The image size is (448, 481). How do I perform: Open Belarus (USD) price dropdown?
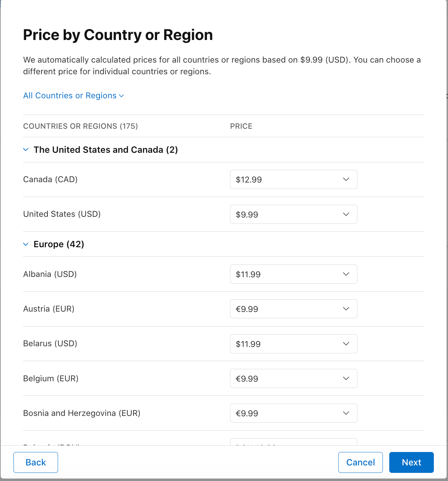point(293,344)
